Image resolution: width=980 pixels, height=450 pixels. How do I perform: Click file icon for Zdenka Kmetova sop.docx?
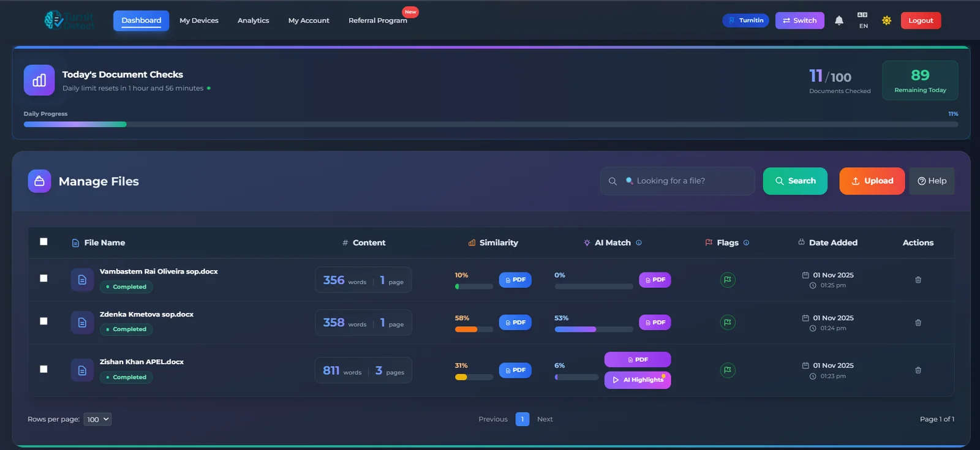coord(82,323)
